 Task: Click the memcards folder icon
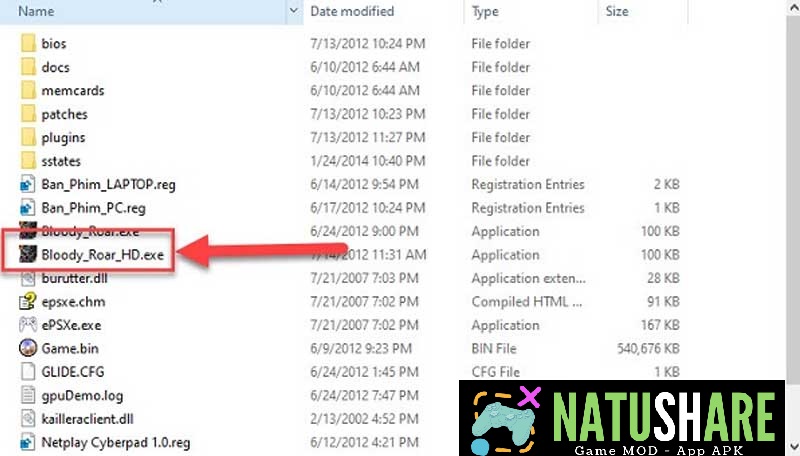tap(28, 90)
